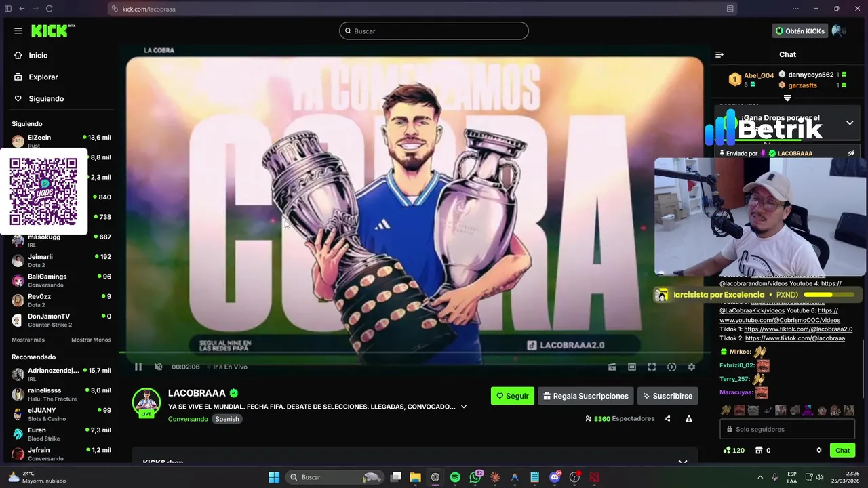Open rainelissss recommended channel
868x488 pixels.
pyautogui.click(x=61, y=394)
